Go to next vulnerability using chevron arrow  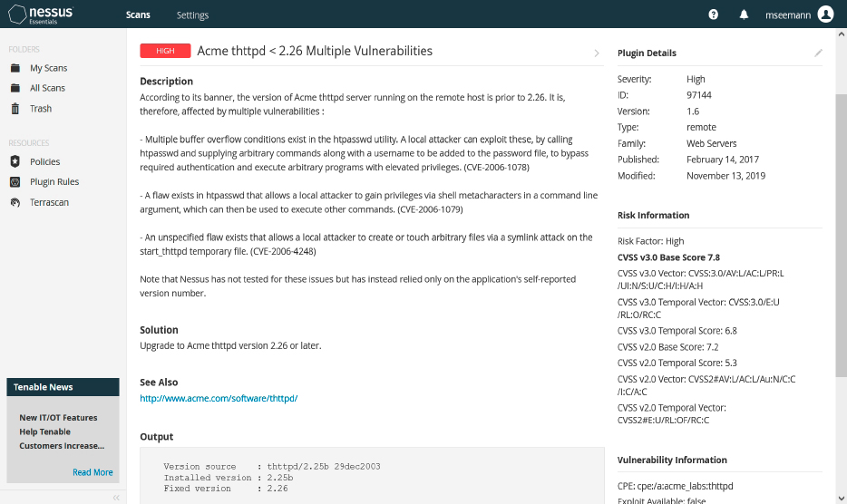click(x=596, y=53)
